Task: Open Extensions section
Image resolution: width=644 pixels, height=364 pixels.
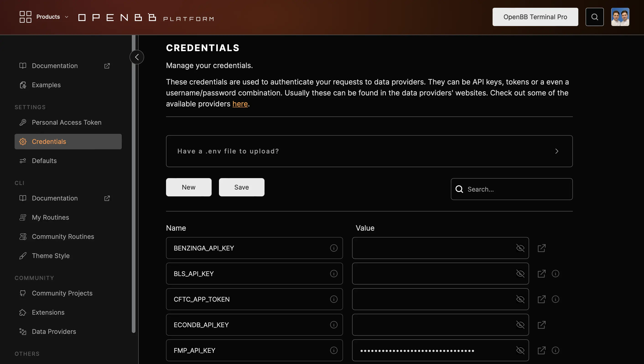Action: tap(48, 312)
